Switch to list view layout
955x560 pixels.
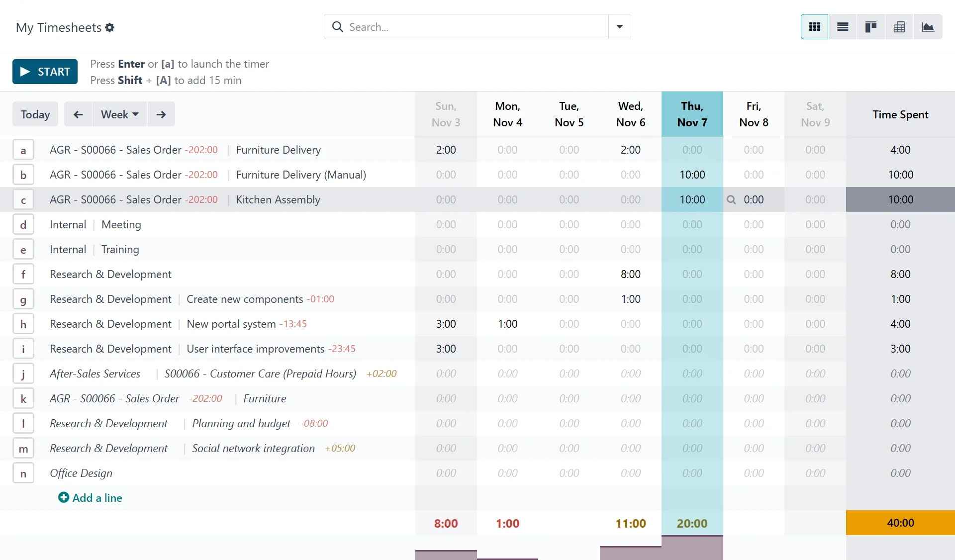click(x=843, y=27)
